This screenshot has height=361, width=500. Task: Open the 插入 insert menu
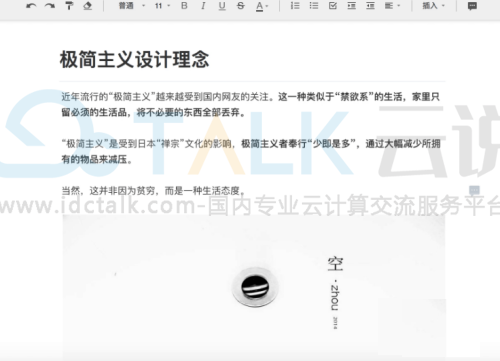tap(433, 5)
